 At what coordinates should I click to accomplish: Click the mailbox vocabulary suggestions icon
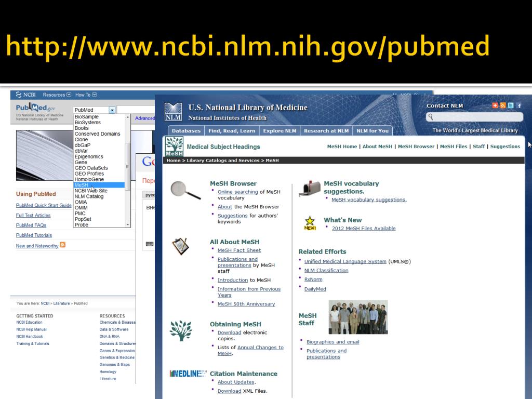click(x=310, y=188)
